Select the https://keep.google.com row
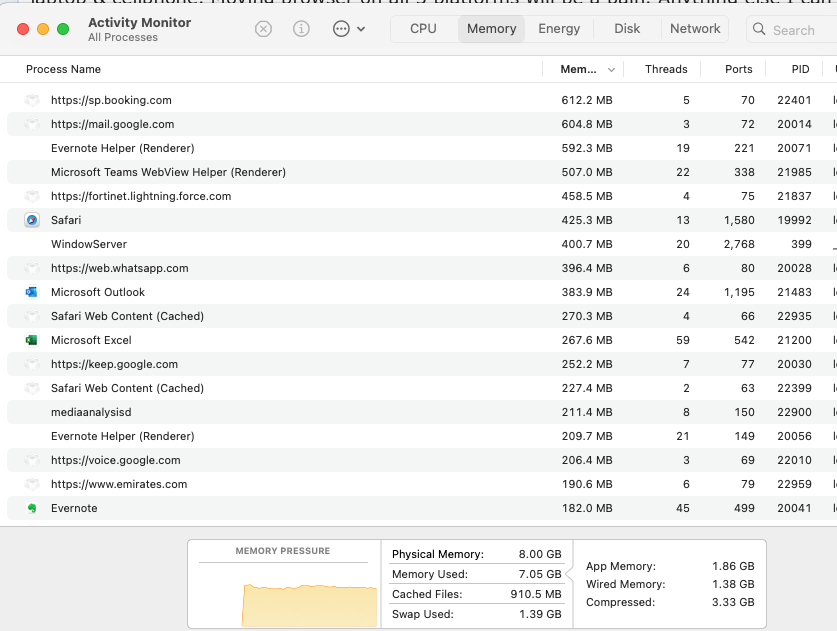This screenshot has height=631, width=837. click(x=422, y=364)
